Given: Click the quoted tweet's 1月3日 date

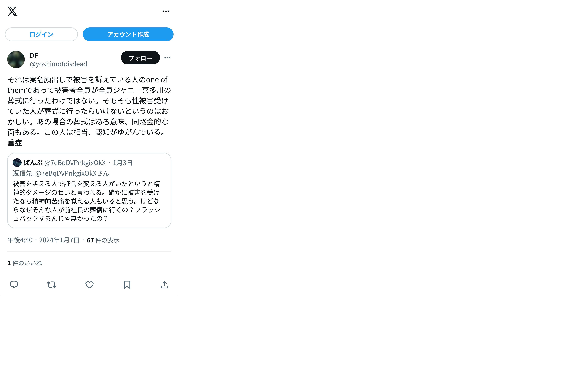Looking at the screenshot, I should 123,163.
